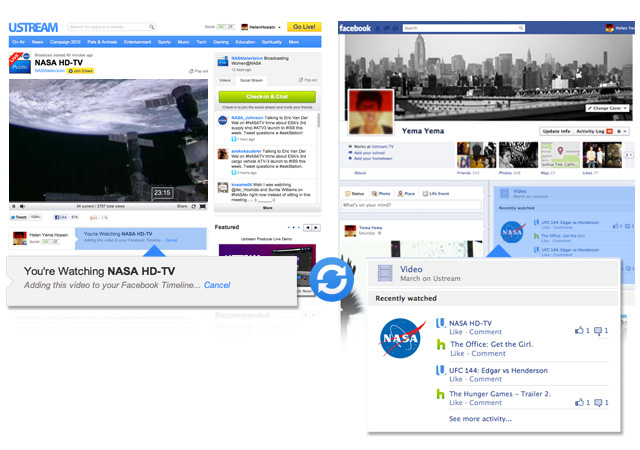Open fullscreen mode in the video player

tap(203, 206)
